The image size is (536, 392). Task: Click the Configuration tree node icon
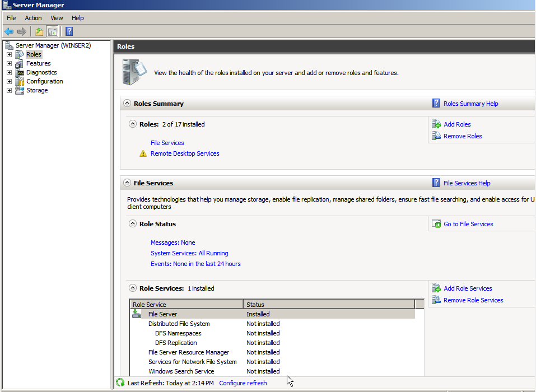(20, 81)
